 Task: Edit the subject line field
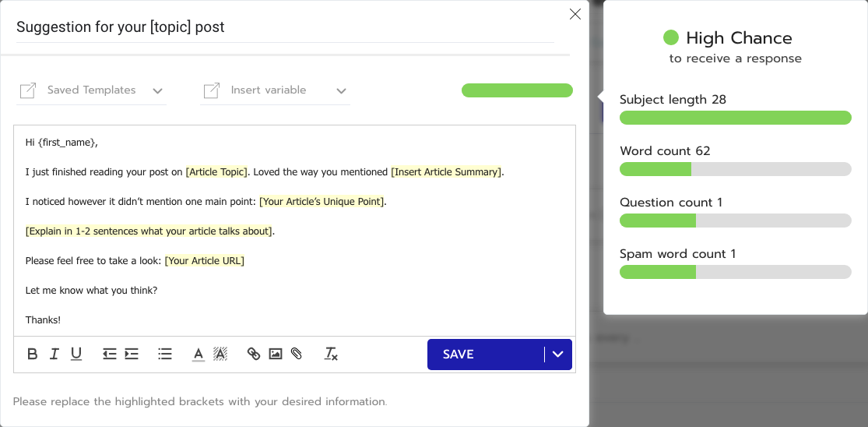(285, 27)
